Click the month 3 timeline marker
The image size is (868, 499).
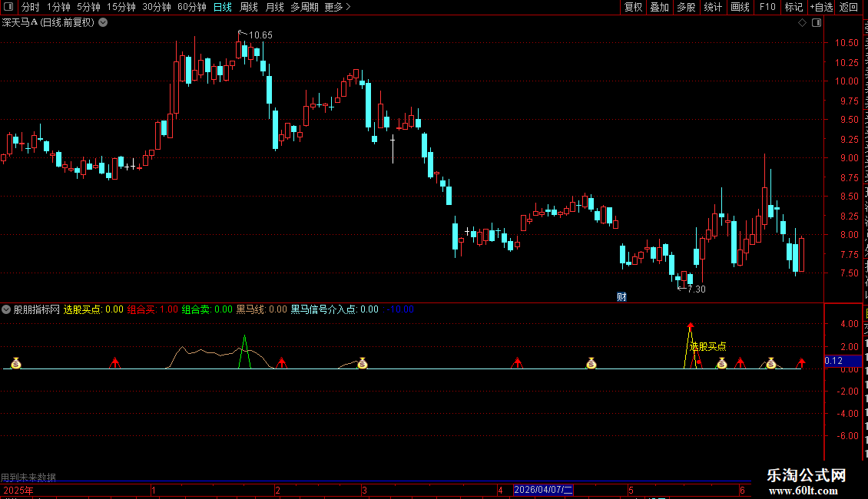pyautogui.click(x=364, y=490)
